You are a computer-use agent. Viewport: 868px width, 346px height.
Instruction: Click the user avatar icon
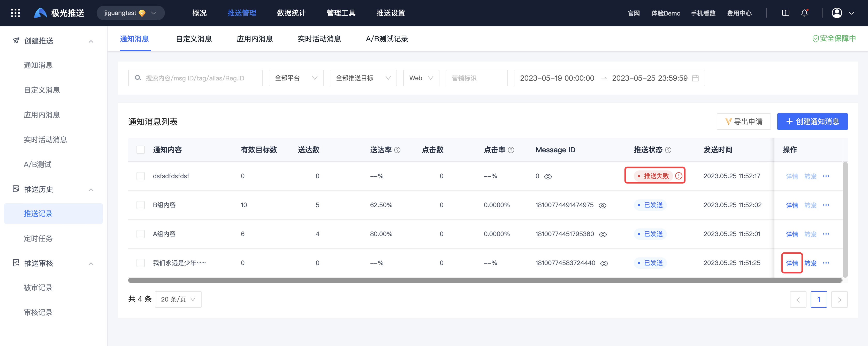coord(837,13)
